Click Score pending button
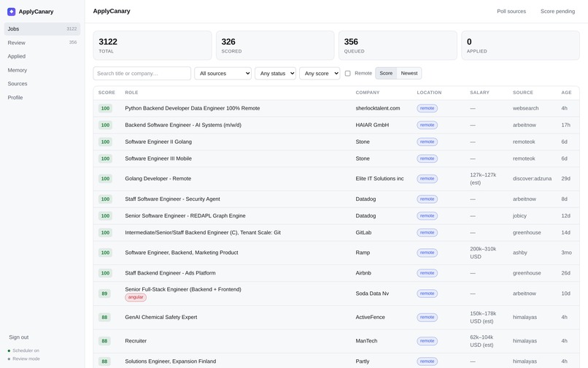 coord(557,11)
